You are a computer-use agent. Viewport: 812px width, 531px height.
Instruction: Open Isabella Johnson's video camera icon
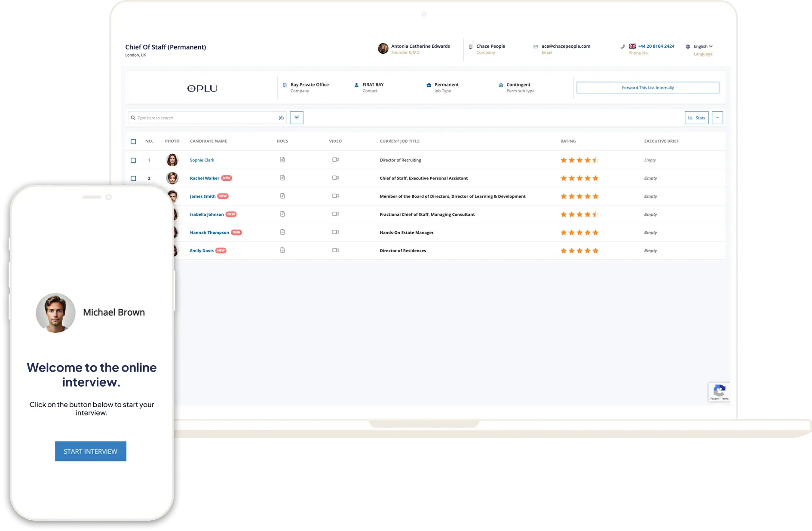335,214
